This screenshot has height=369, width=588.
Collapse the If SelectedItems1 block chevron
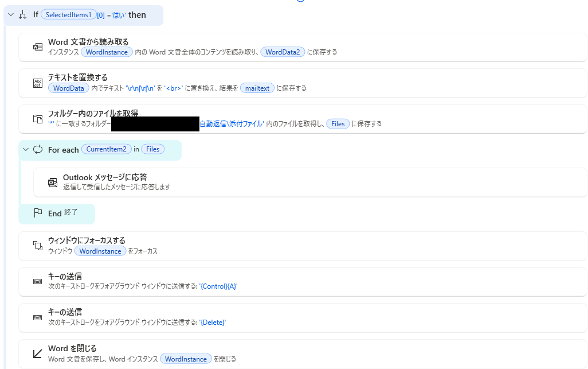11,15
